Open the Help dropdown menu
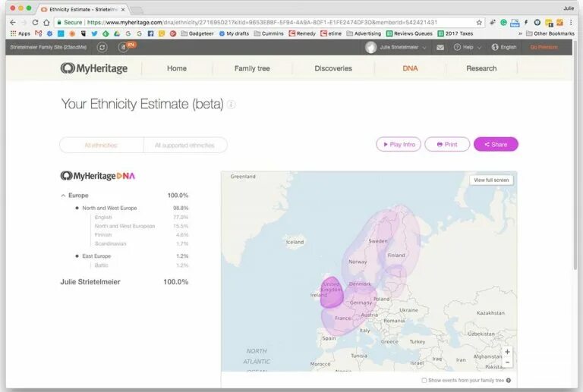Screen dimensions: 583x392 [468, 47]
